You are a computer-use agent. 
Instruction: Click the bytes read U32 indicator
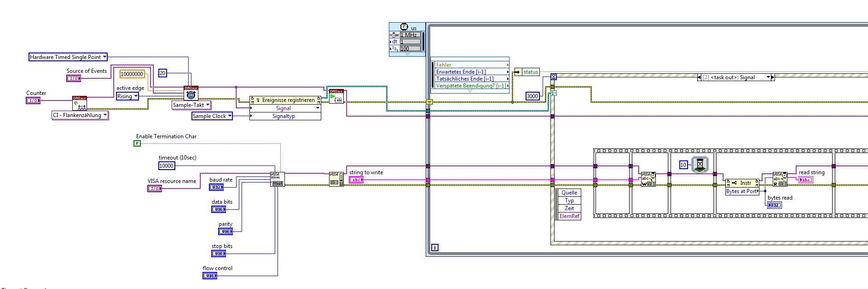(775, 205)
